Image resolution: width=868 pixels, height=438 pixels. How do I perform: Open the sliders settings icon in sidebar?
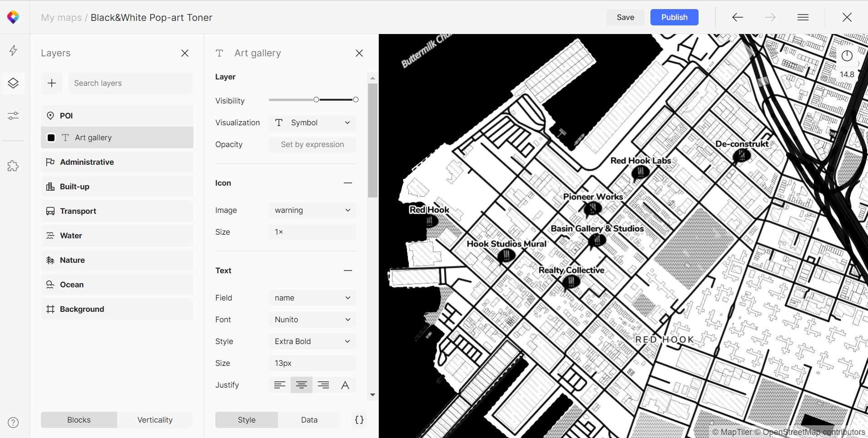click(13, 116)
